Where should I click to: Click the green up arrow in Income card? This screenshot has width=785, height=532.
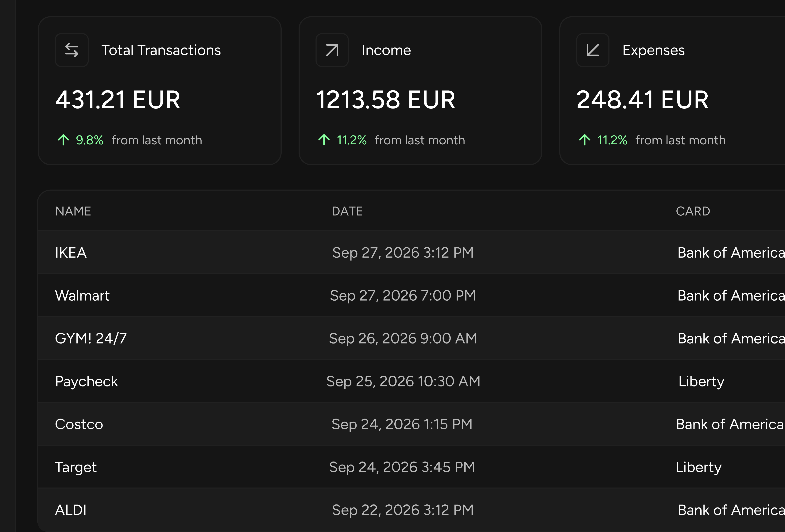[x=324, y=140]
